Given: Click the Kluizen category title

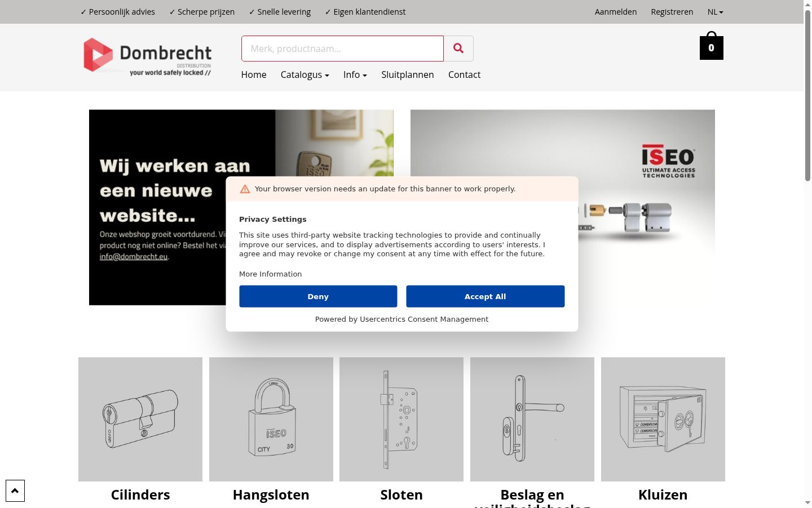Looking at the screenshot, I should [x=663, y=495].
